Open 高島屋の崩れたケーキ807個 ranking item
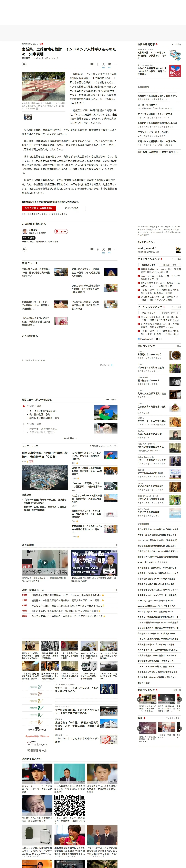Image resolution: width=186 pixels, height=868 pixels. [x=160, y=271]
